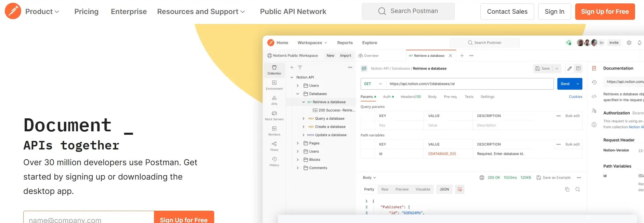Click the plus icon above Notion API collection

pyautogui.click(x=292, y=67)
